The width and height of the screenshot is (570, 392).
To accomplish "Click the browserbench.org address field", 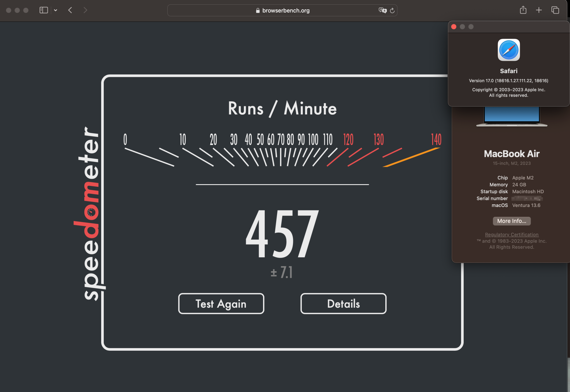I will [286, 11].
